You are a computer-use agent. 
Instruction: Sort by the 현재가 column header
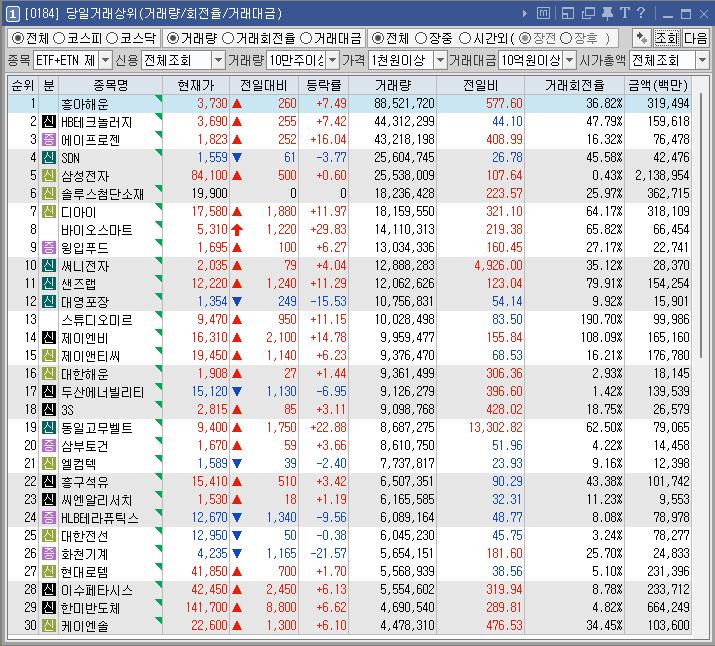196,85
